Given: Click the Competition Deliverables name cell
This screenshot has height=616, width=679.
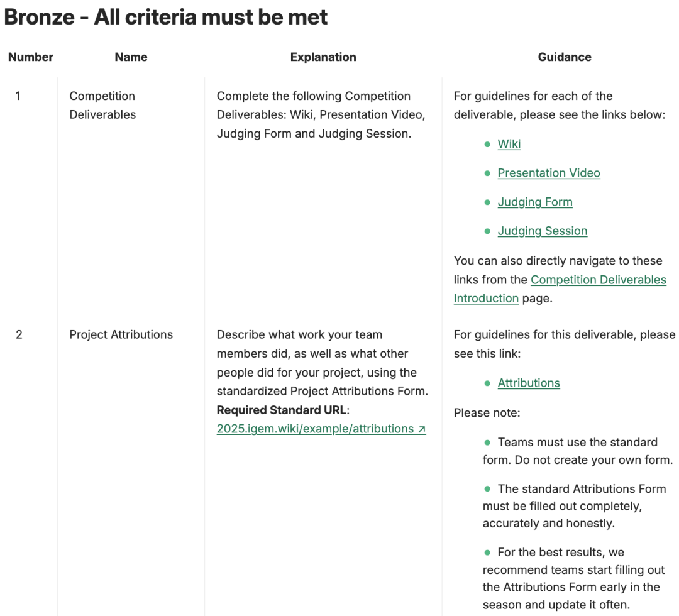Looking at the screenshot, I should (x=102, y=105).
